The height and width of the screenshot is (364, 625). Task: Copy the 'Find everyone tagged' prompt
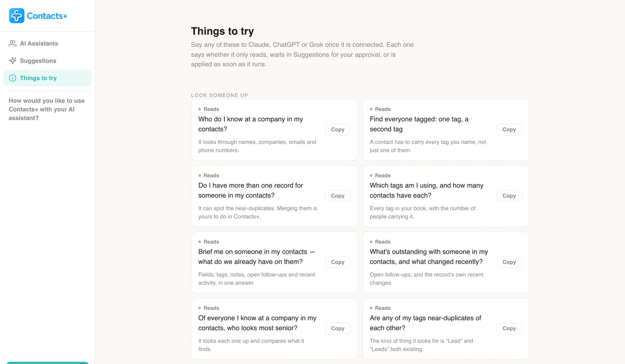(509, 130)
